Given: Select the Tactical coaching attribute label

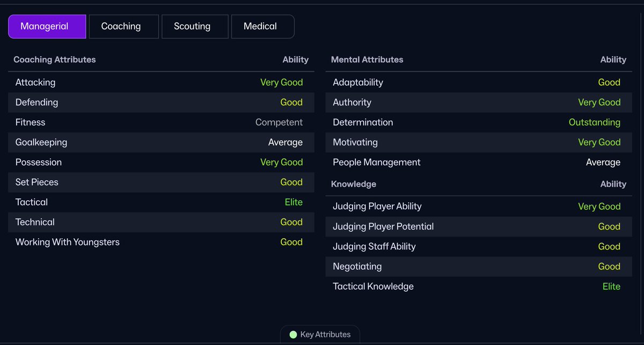Looking at the screenshot, I should (x=32, y=202).
